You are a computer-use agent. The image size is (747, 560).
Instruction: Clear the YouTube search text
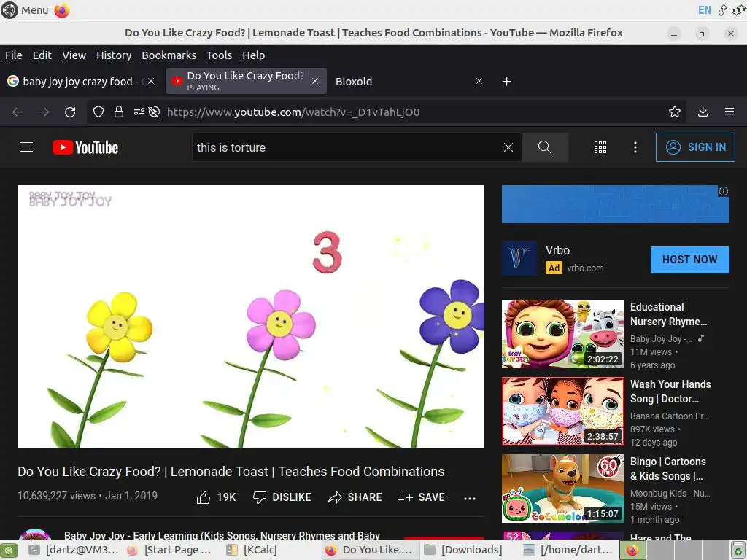click(508, 147)
